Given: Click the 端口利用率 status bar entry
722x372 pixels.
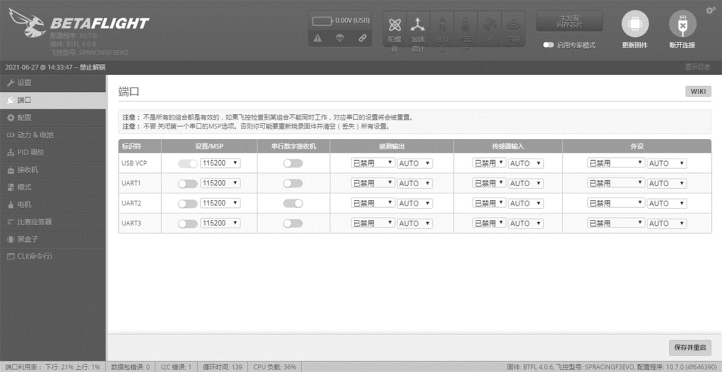Looking at the screenshot, I should pyautogui.click(x=53, y=367).
